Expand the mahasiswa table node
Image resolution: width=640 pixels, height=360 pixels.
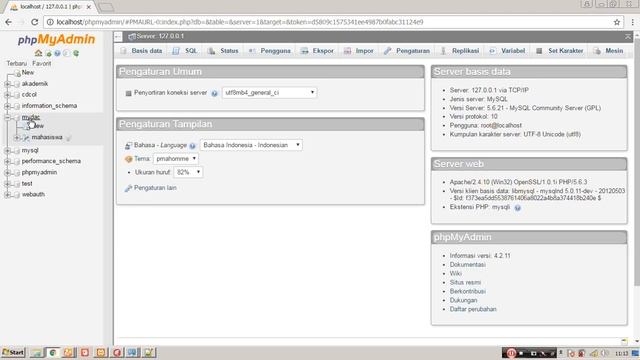17,138
